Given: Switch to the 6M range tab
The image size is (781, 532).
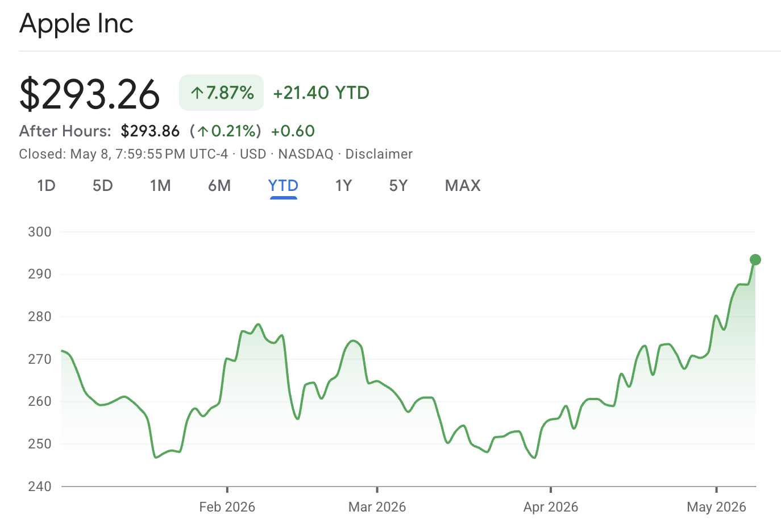Looking at the screenshot, I should (x=219, y=186).
